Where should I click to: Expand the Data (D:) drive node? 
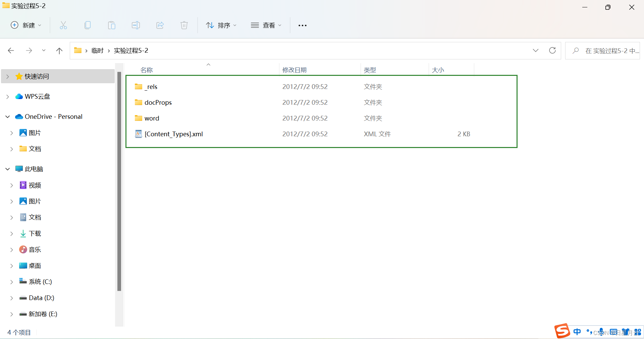pyautogui.click(x=12, y=298)
